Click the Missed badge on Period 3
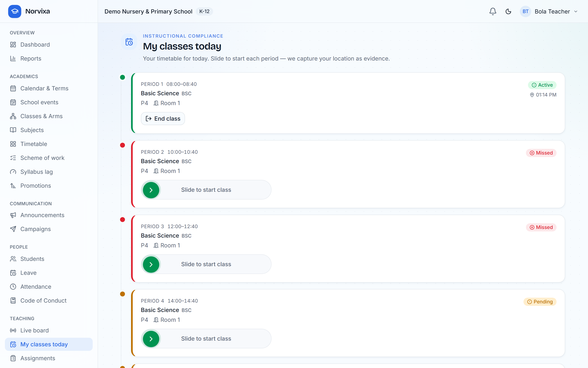The height and width of the screenshot is (368, 588). pos(541,227)
